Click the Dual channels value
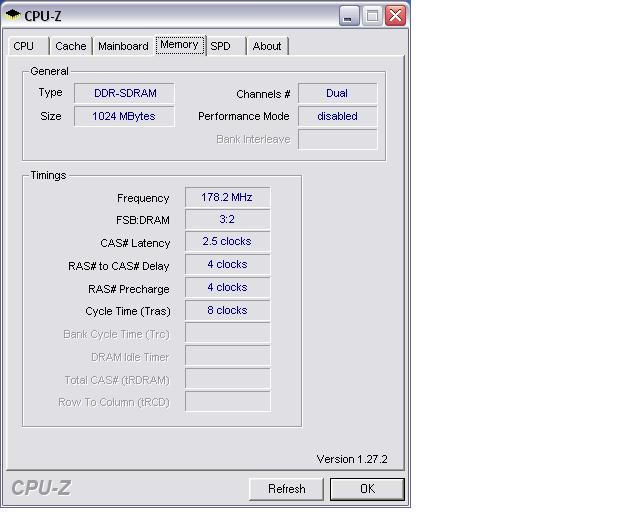This screenshot has width=640, height=512. 338,93
